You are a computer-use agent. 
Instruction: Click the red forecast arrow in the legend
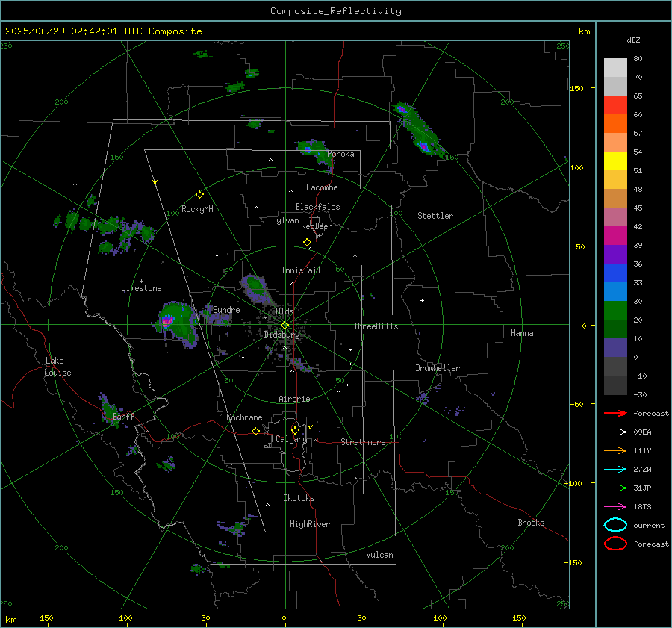coord(615,413)
